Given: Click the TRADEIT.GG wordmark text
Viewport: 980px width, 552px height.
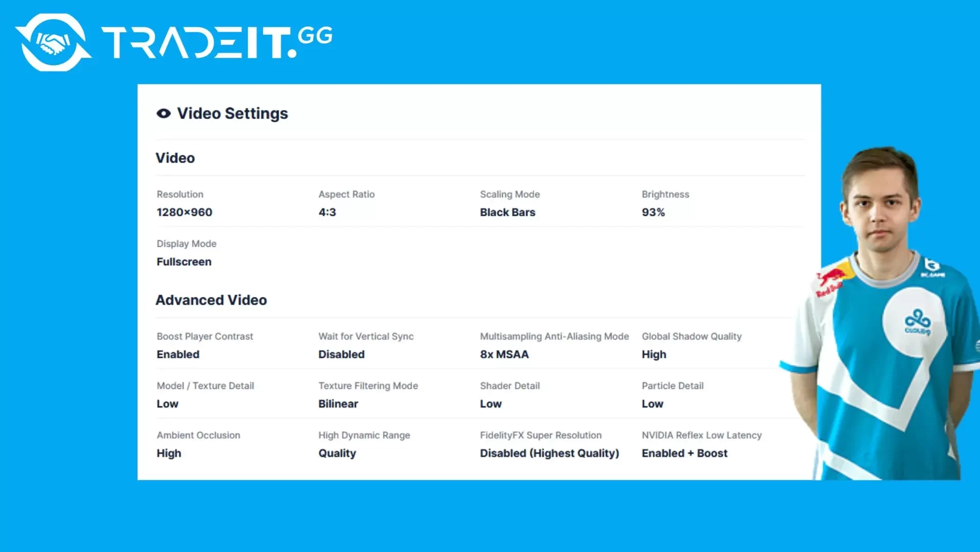Looking at the screenshot, I should coord(217,42).
